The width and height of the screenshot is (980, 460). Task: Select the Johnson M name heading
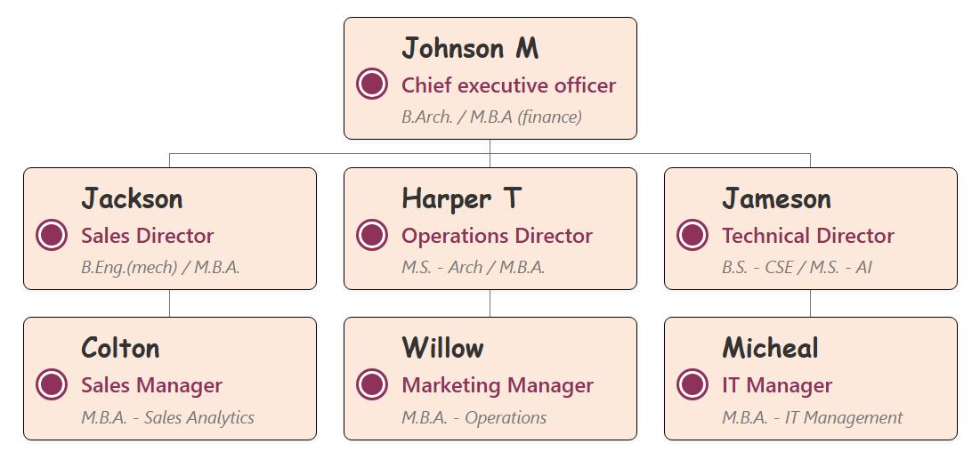470,48
